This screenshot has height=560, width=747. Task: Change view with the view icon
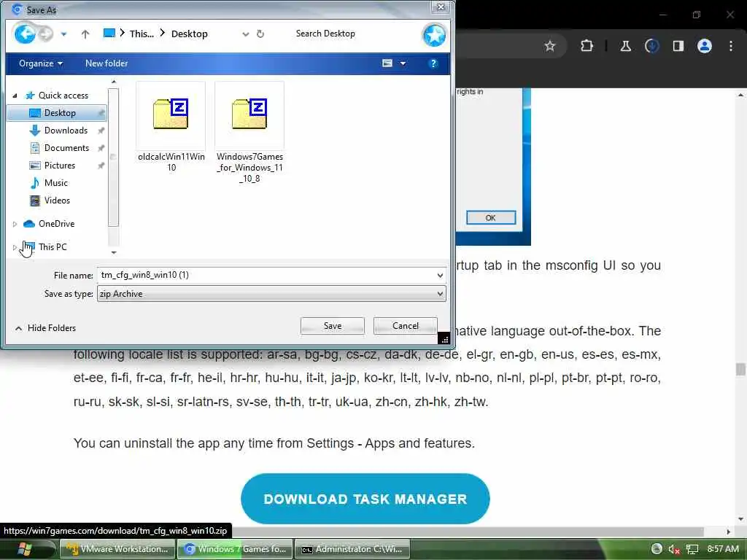(x=387, y=63)
